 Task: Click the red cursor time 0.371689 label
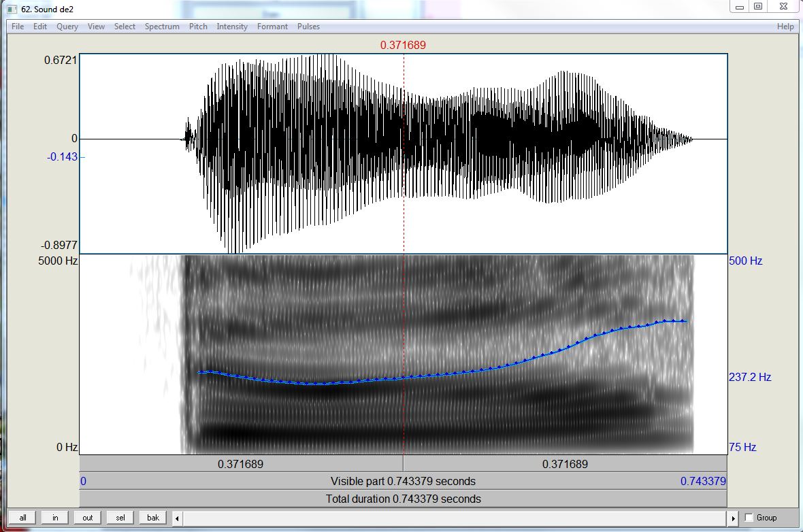[403, 45]
